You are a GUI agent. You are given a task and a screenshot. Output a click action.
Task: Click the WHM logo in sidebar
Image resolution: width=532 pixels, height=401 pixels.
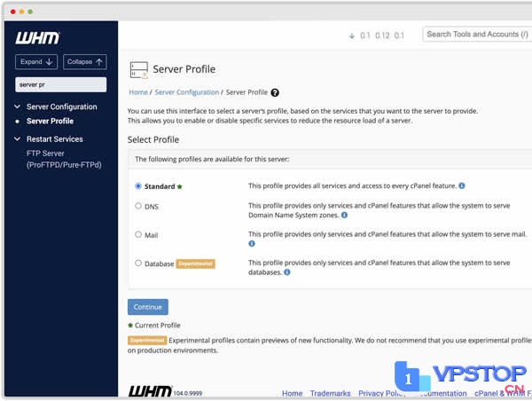click(x=37, y=37)
